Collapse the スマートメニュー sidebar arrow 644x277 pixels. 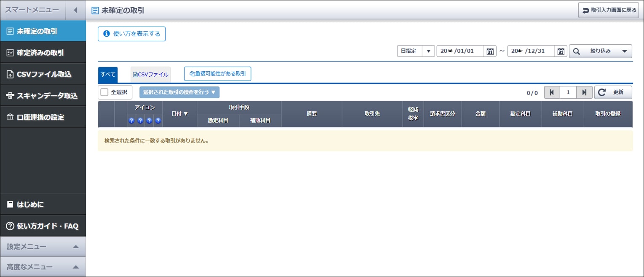[75, 10]
